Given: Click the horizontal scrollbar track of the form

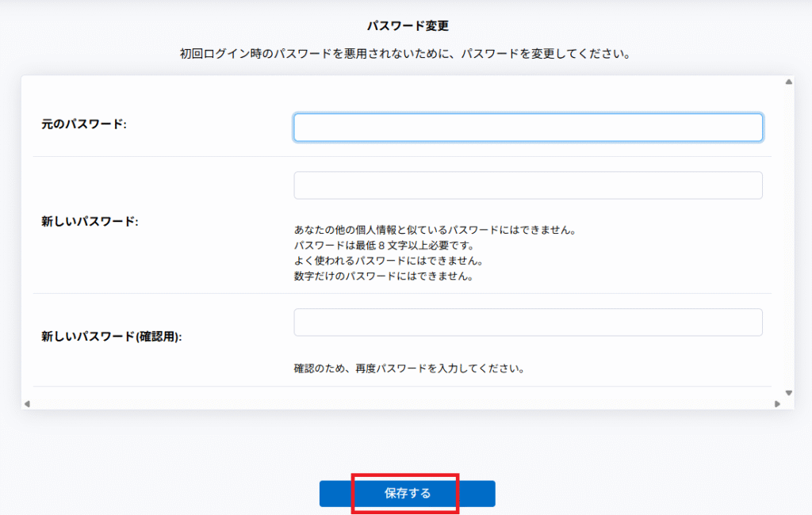Looking at the screenshot, I should [x=396, y=404].
